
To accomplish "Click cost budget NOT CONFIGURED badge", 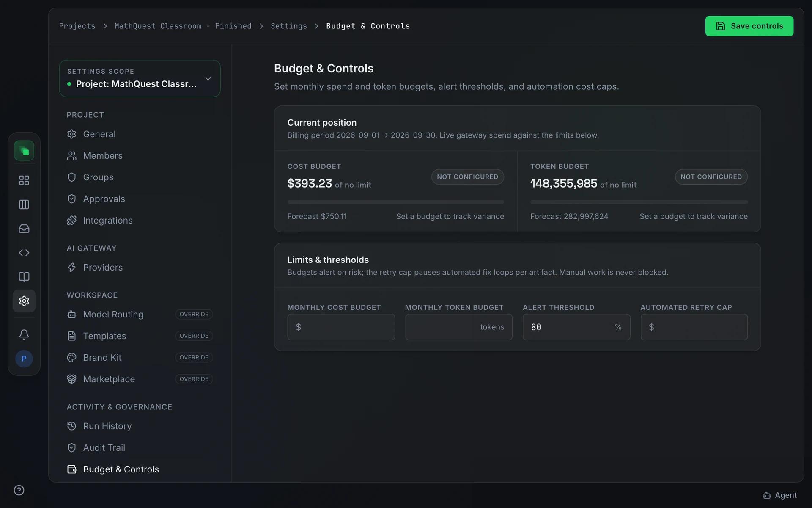I will point(467,177).
